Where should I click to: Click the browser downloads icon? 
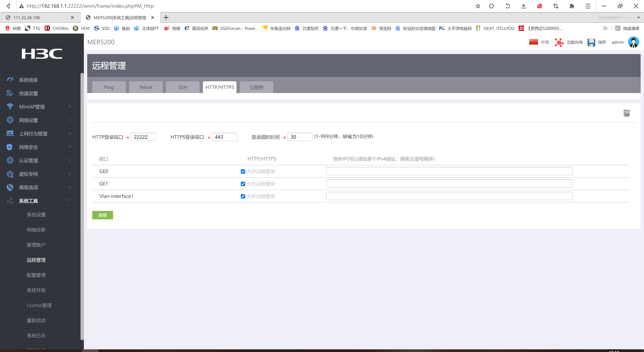coord(524,6)
